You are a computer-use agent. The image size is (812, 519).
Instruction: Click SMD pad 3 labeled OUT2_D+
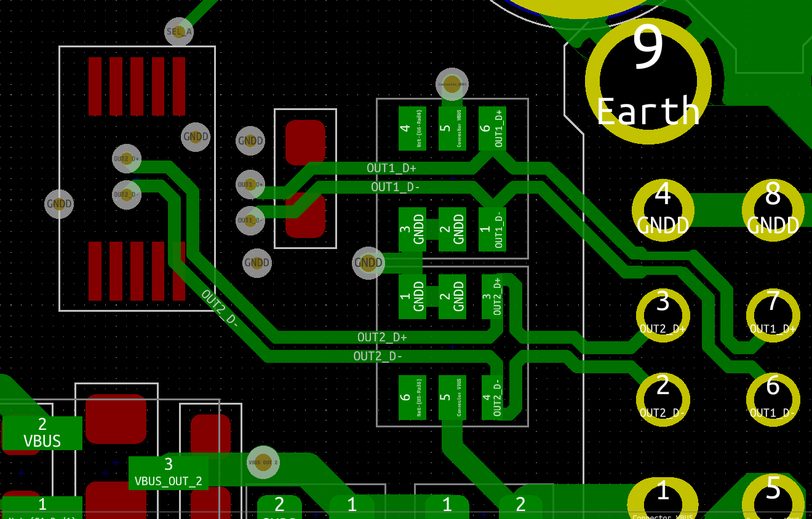click(x=492, y=296)
